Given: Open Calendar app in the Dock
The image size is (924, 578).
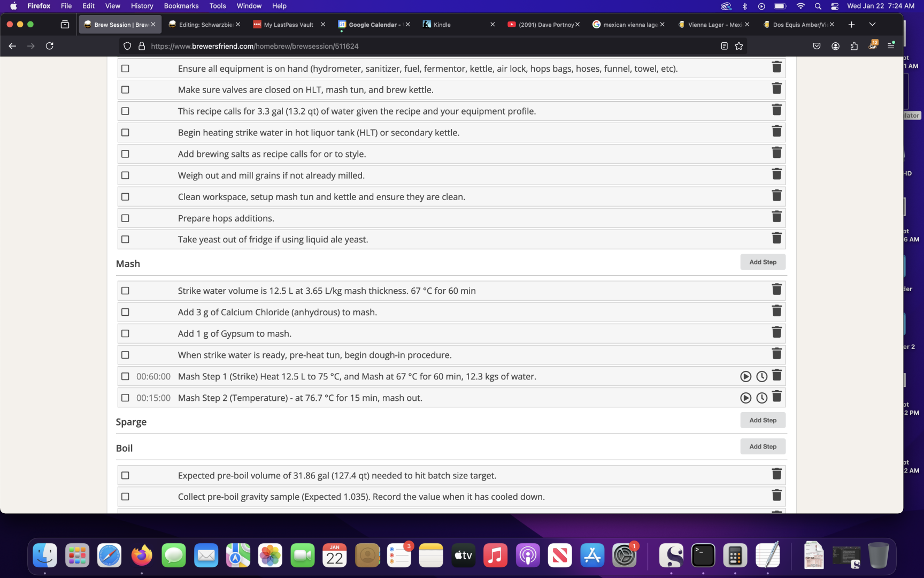Looking at the screenshot, I should click(335, 556).
